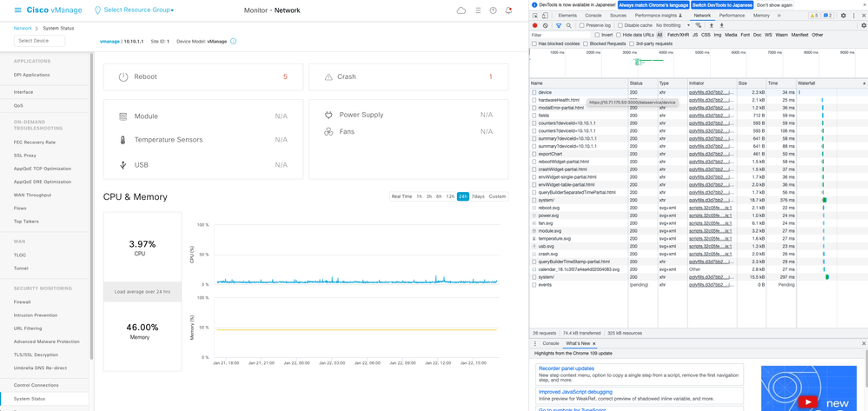Filter requests by Fetch/XHR type

tap(677, 35)
